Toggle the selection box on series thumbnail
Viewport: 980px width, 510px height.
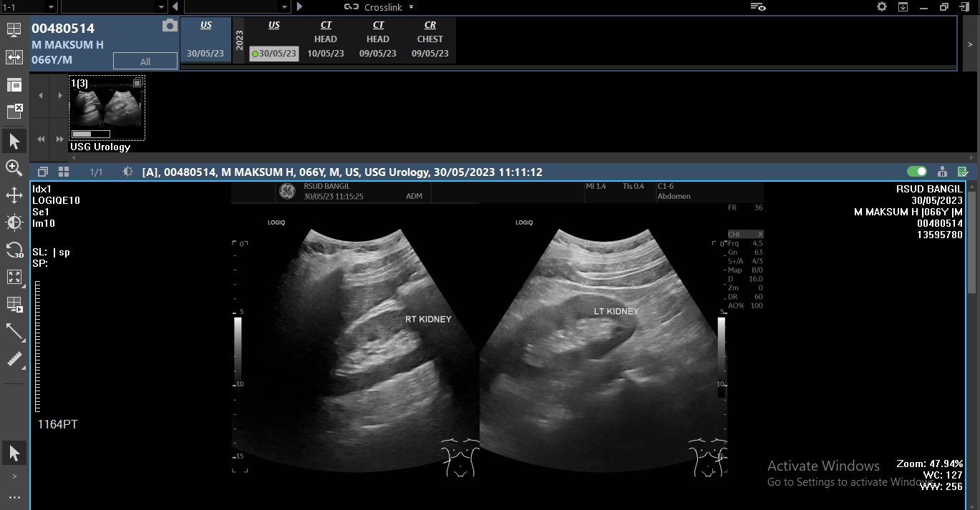(137, 83)
